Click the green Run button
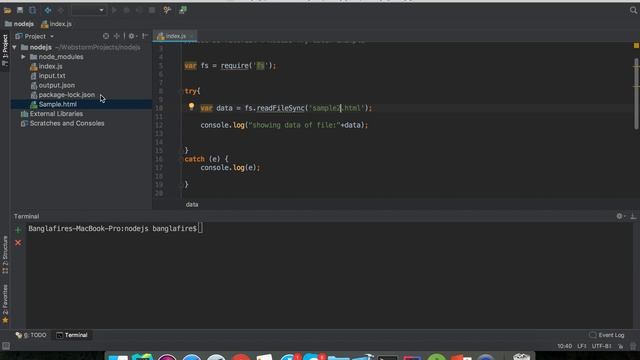The image size is (640, 360). pyautogui.click(x=114, y=10)
